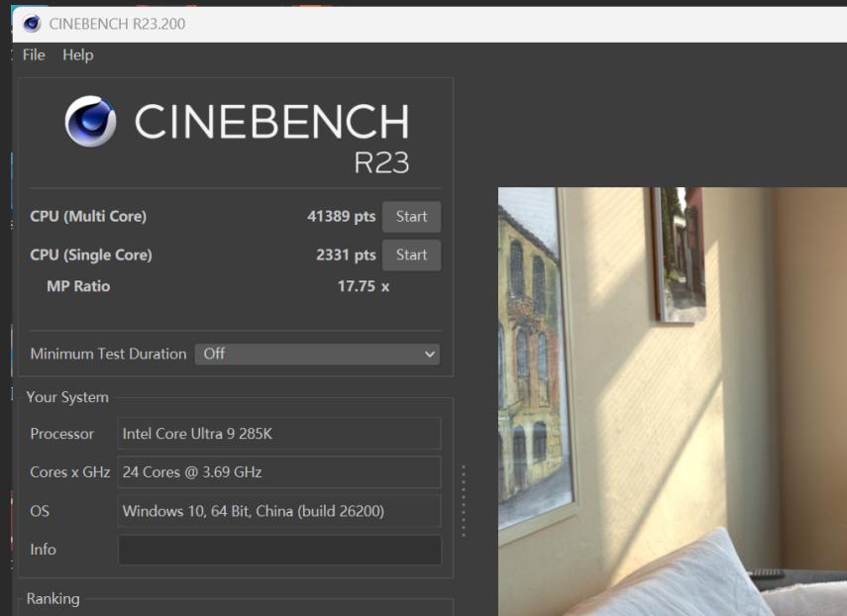Click the Your System section heading
The height and width of the screenshot is (616, 847).
(67, 397)
